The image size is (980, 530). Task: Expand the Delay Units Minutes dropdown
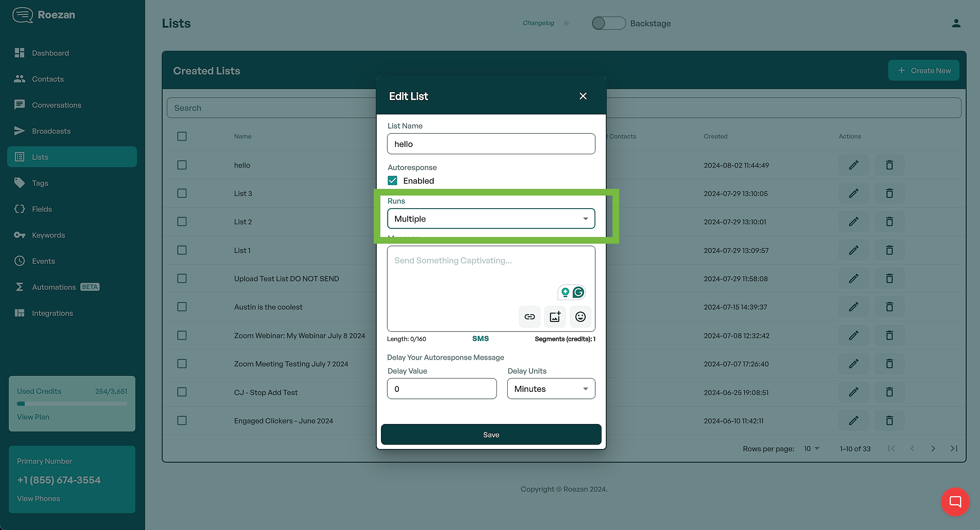click(x=551, y=389)
